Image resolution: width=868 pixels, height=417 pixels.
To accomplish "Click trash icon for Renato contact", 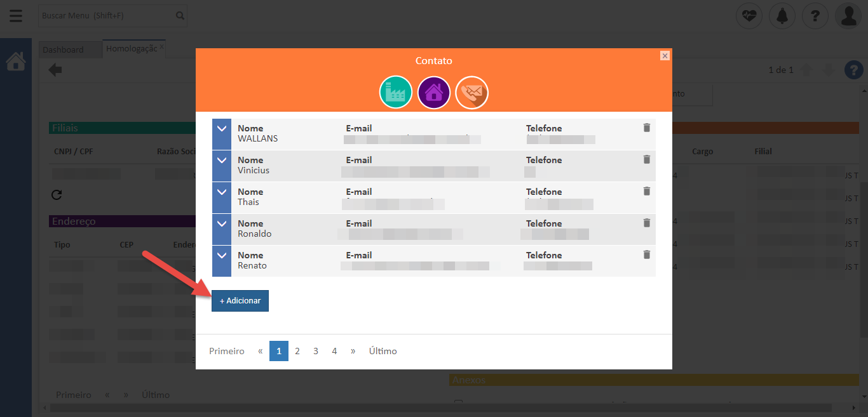I will 647,255.
